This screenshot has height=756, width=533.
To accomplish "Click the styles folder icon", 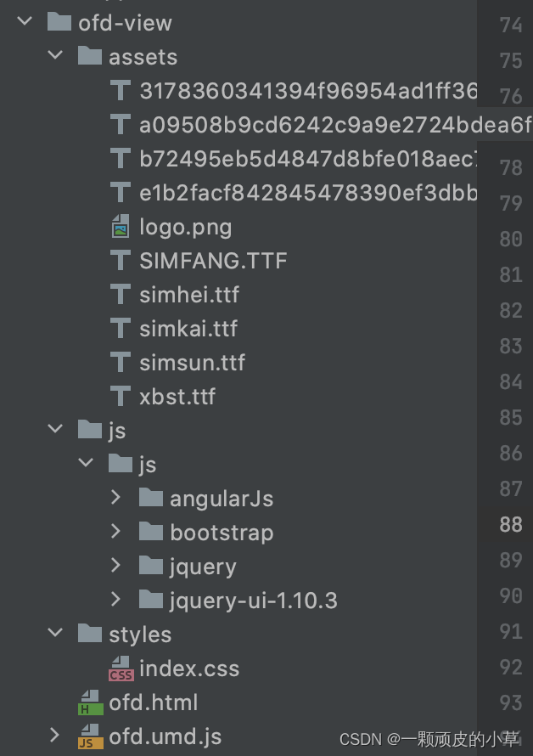I will tap(90, 633).
